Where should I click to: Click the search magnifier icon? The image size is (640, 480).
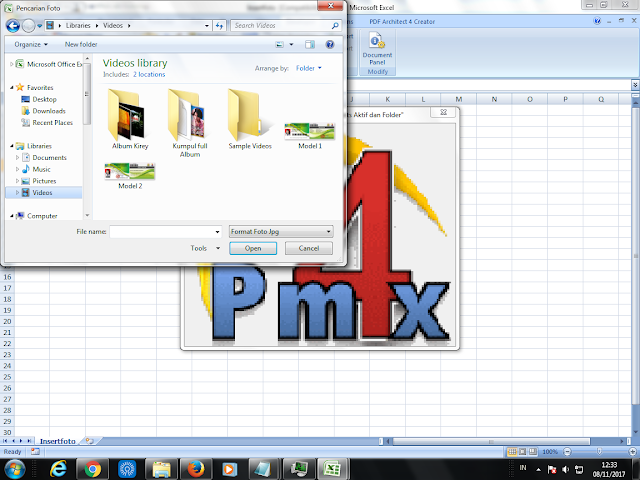point(335,26)
